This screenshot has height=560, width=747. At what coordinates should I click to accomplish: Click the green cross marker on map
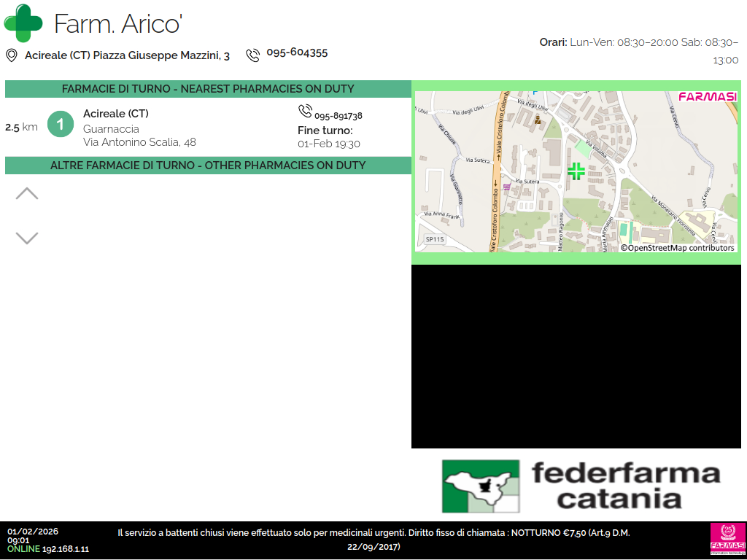(x=576, y=171)
